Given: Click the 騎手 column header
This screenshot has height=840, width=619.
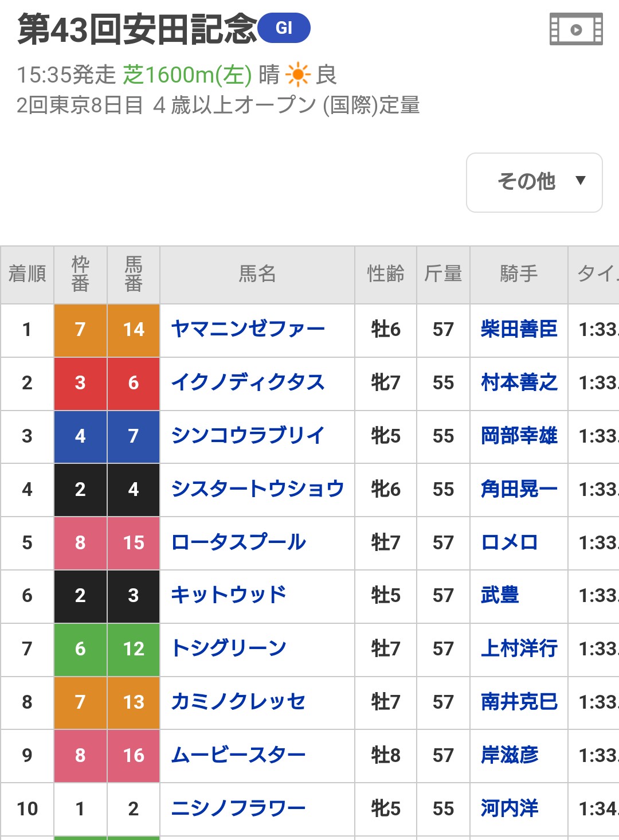Looking at the screenshot, I should [519, 274].
